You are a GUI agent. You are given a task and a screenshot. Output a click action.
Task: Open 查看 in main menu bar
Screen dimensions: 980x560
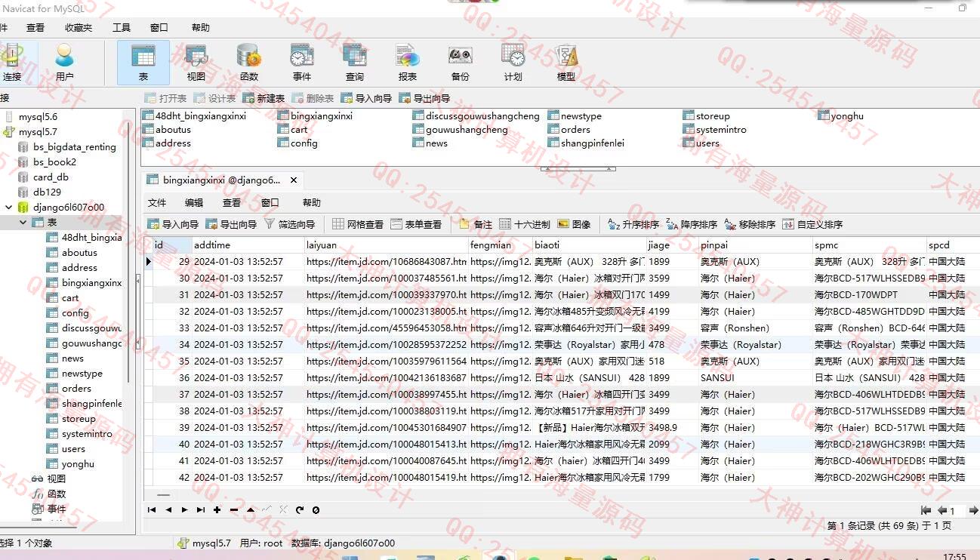(x=35, y=27)
